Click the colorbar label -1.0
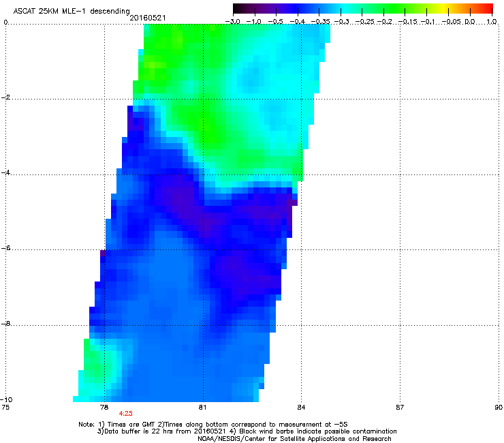The width and height of the screenshot is (504, 443). [254, 22]
